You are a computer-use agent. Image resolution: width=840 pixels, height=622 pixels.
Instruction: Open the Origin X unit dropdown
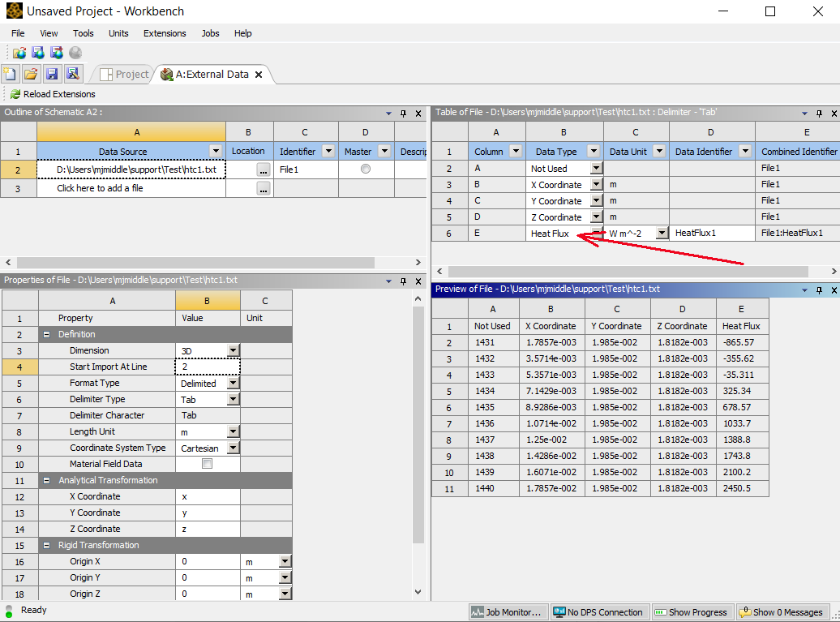[285, 561]
